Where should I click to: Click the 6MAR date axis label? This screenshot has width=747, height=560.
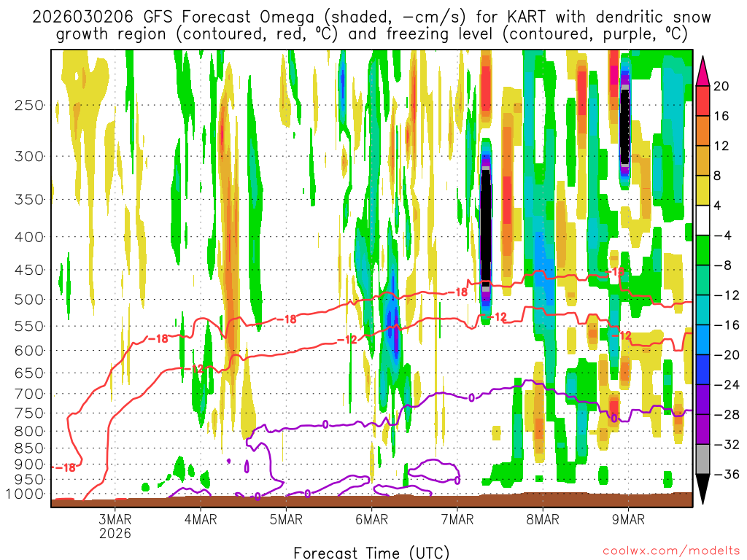(371, 519)
